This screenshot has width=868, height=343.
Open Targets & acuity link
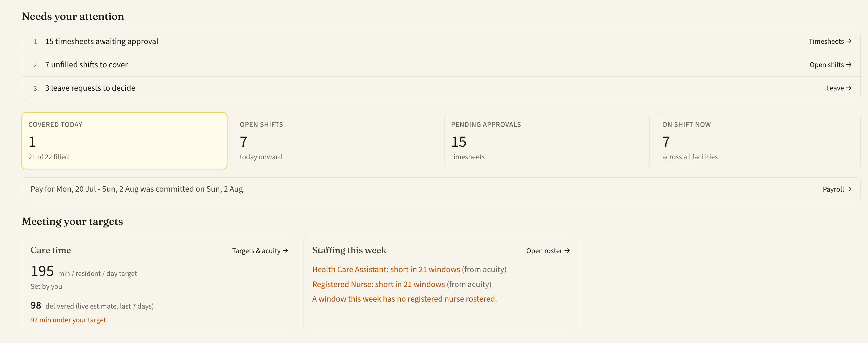(260, 251)
